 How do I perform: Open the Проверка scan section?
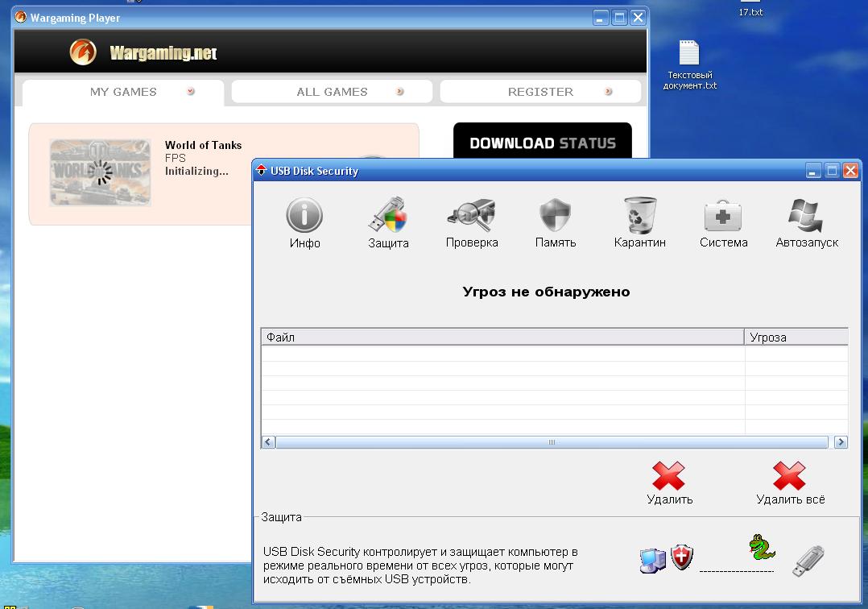[472, 222]
